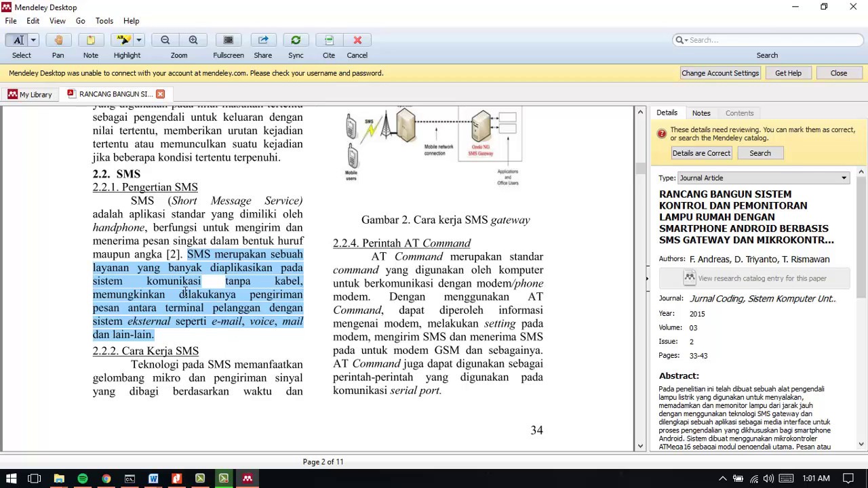Click the Pages value 33-43
The height and width of the screenshot is (488, 868).
coord(698,356)
